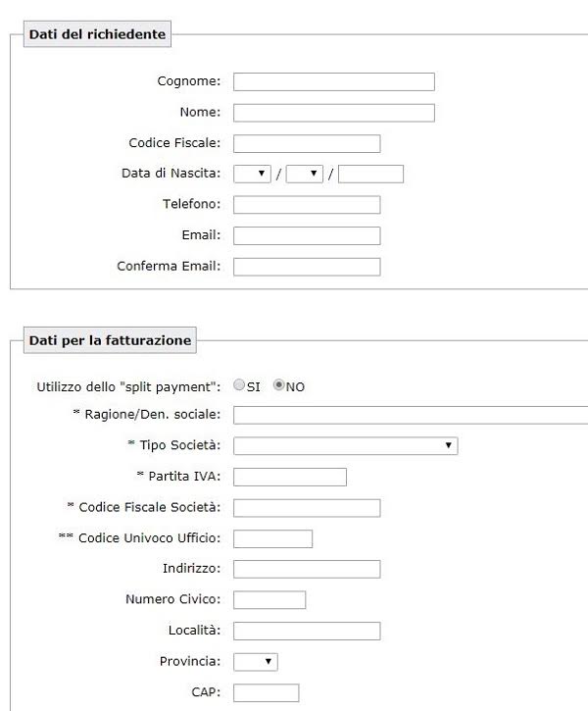This screenshot has height=711, width=588.
Task: Select the SI split payment radio button
Action: click(x=239, y=385)
